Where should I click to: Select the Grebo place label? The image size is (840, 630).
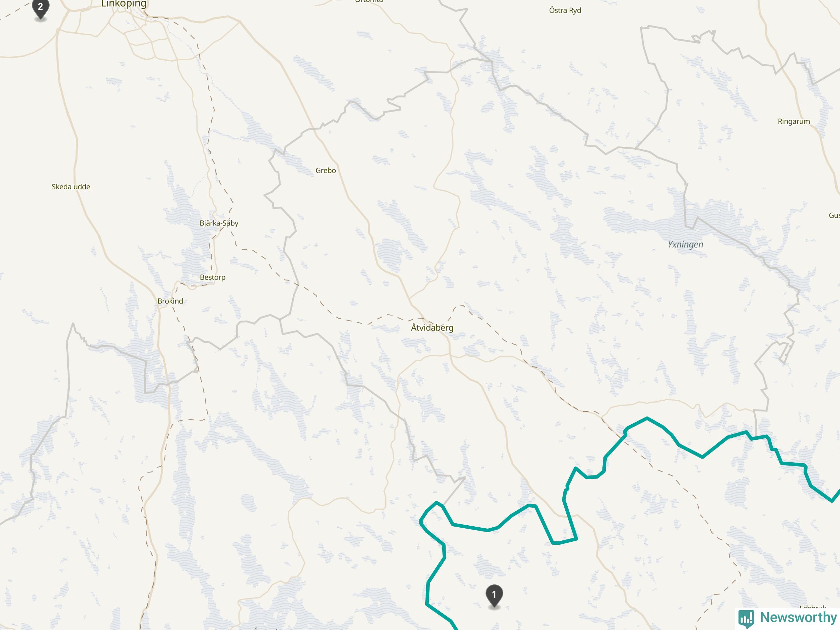pyautogui.click(x=325, y=171)
